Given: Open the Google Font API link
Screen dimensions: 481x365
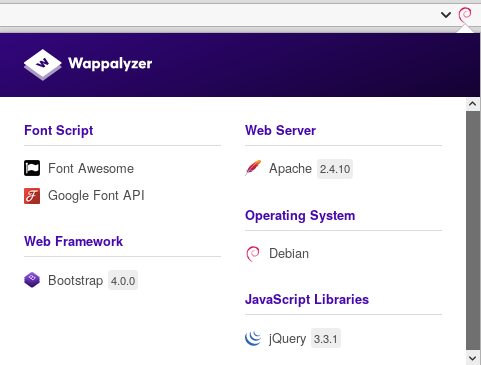Looking at the screenshot, I should click(x=96, y=196).
